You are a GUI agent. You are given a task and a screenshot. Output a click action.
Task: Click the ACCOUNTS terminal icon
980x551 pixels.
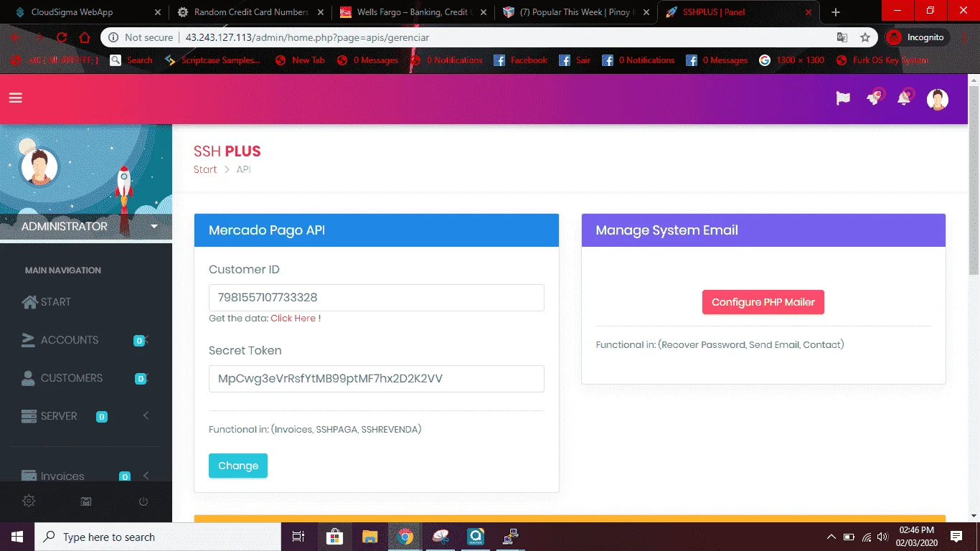29,340
